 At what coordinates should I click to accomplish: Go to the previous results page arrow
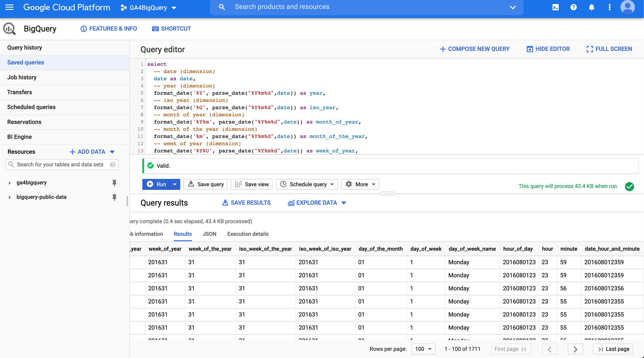tap(550, 349)
